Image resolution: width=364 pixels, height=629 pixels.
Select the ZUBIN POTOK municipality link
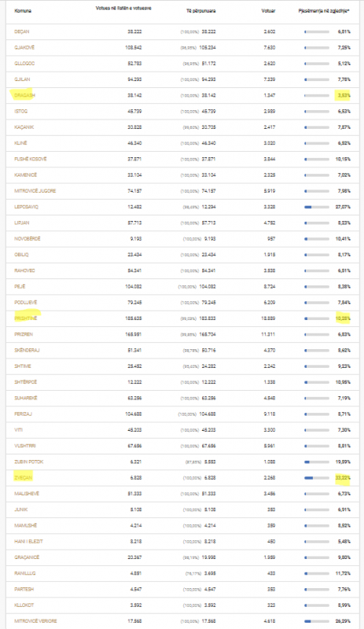(x=29, y=462)
